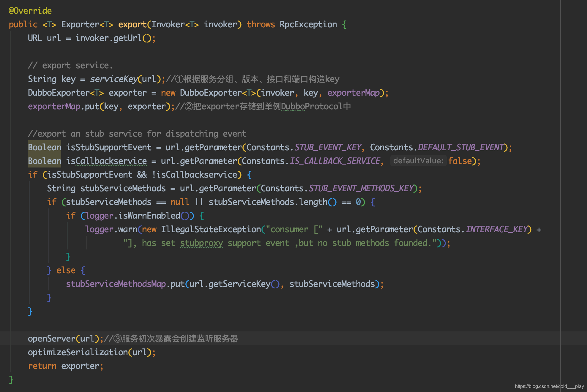Click '//export an stub service' comment line
This screenshot has width=587, height=392.
(x=137, y=134)
